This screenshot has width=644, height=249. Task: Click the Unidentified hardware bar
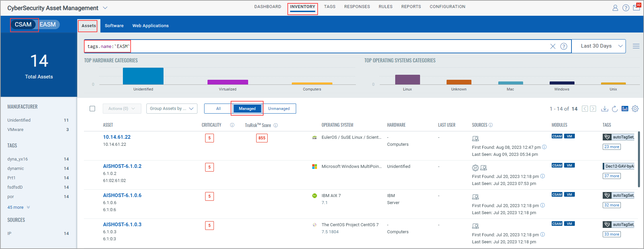pyautogui.click(x=143, y=76)
